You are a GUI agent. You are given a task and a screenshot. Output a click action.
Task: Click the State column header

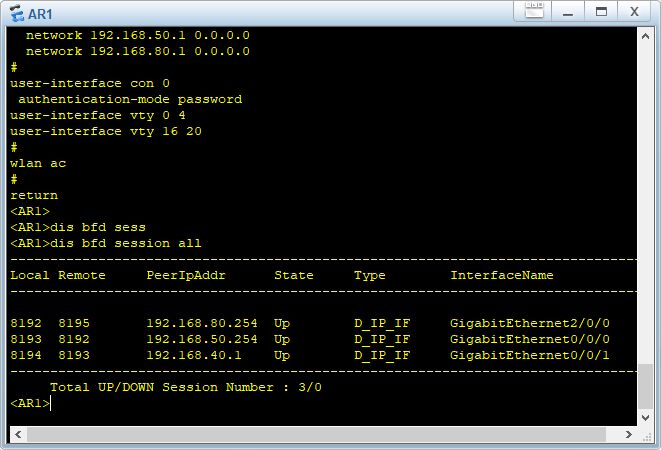(294, 275)
